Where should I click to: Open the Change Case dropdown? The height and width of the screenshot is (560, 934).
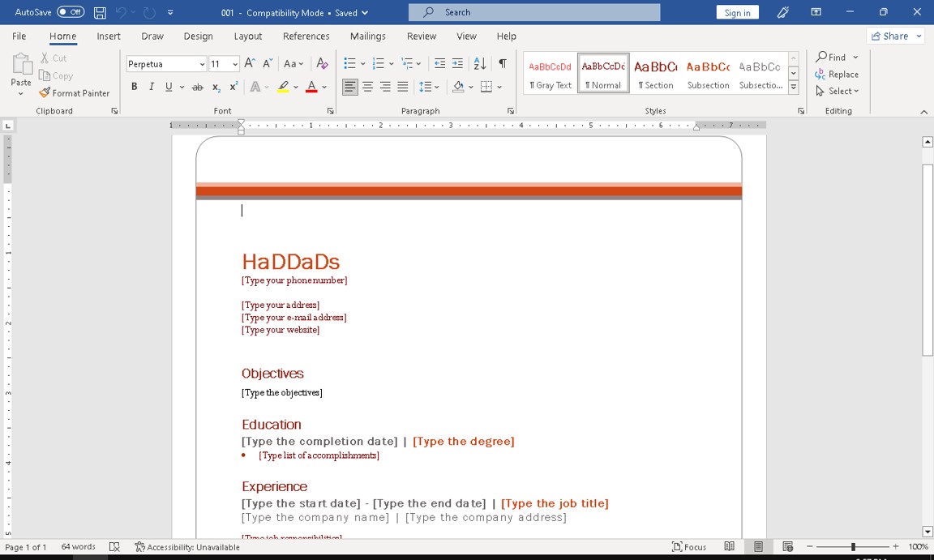(x=293, y=64)
